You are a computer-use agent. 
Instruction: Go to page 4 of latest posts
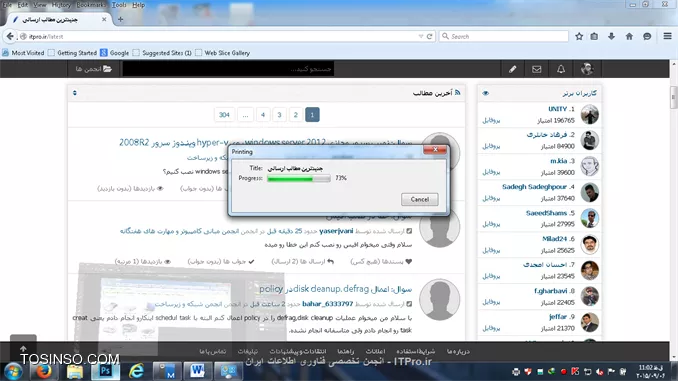[263, 115]
